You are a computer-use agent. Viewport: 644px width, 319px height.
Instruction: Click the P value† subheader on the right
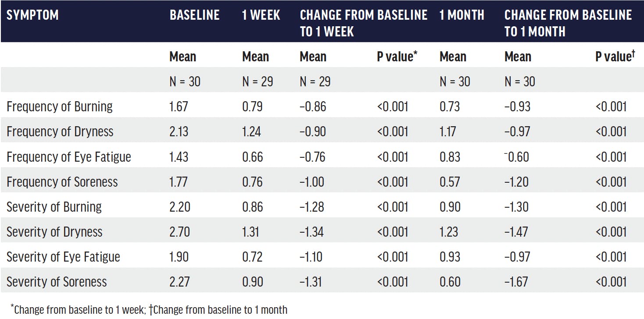(x=615, y=57)
